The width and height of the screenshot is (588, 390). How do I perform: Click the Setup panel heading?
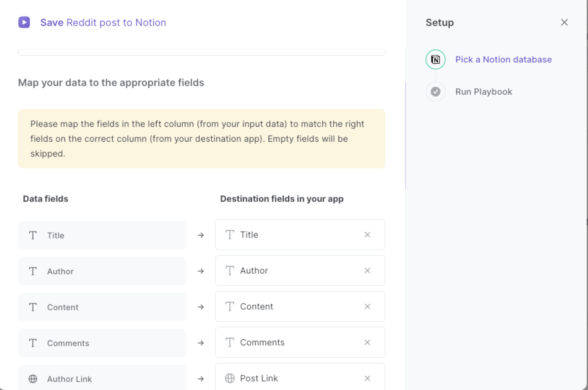439,22
